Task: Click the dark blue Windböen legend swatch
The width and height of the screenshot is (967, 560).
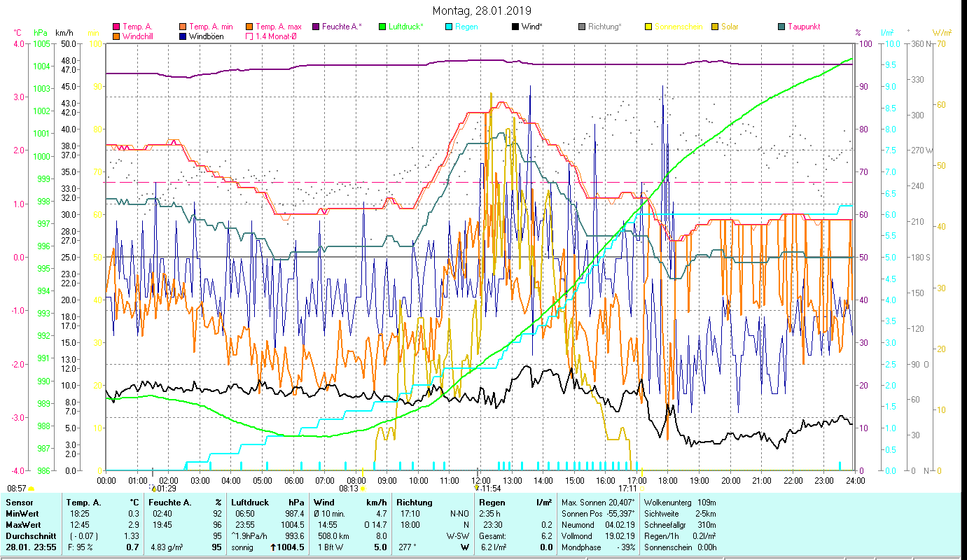Action: click(x=183, y=36)
